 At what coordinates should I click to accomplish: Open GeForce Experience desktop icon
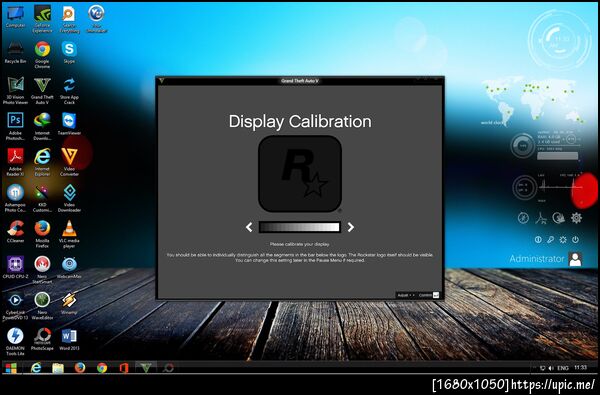click(42, 19)
